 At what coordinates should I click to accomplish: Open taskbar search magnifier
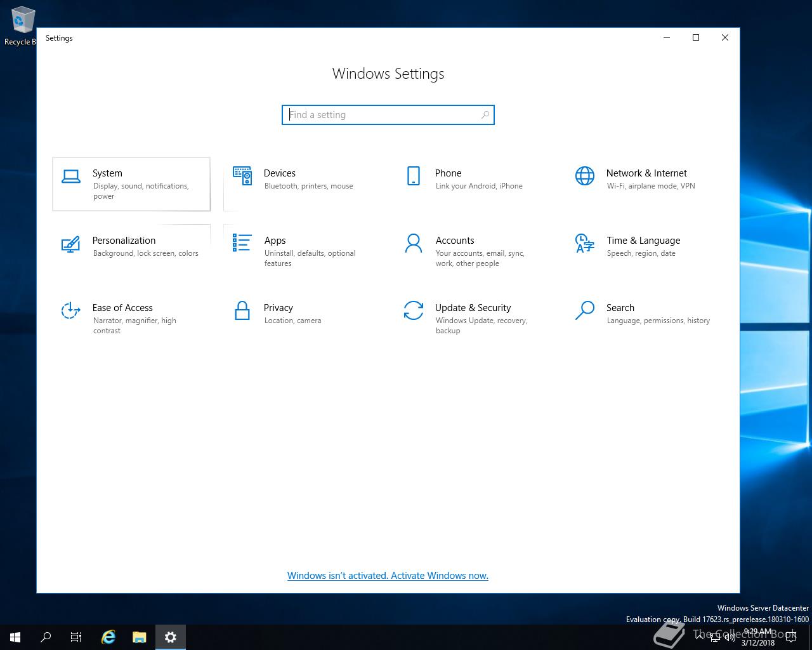coord(46,637)
